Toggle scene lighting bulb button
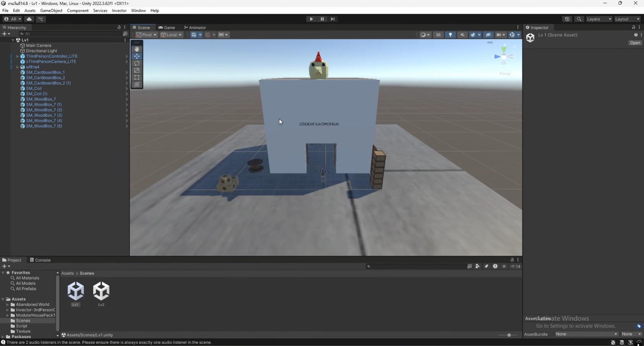 coord(450,35)
